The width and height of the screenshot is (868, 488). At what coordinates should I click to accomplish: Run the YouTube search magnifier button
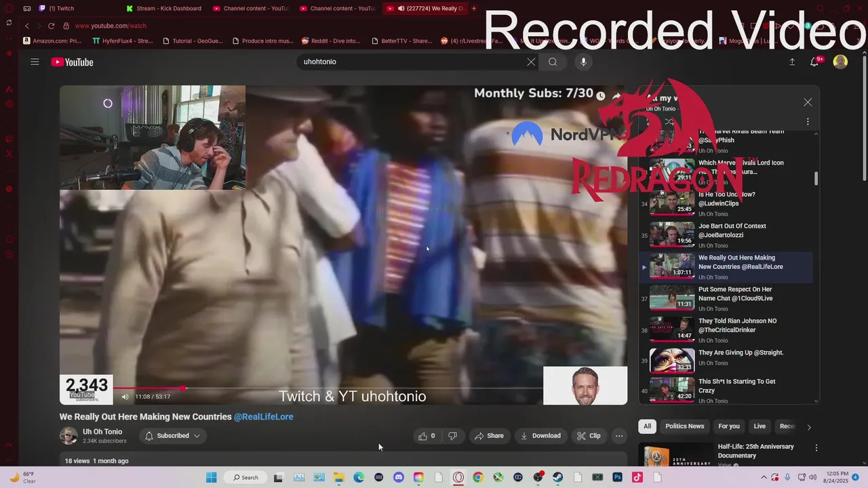(x=553, y=62)
